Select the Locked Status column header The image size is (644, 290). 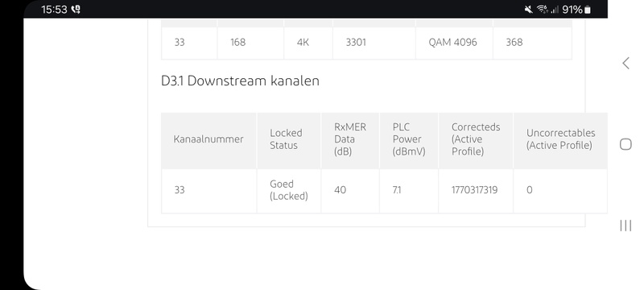289,139
